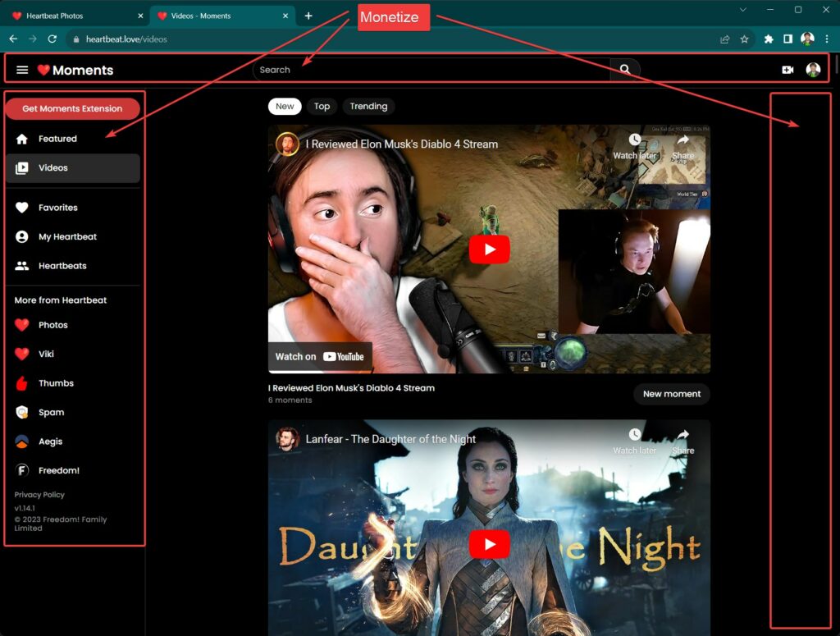The height and width of the screenshot is (636, 840).
Task: Open the user profile avatar in Moments header
Action: 813,70
